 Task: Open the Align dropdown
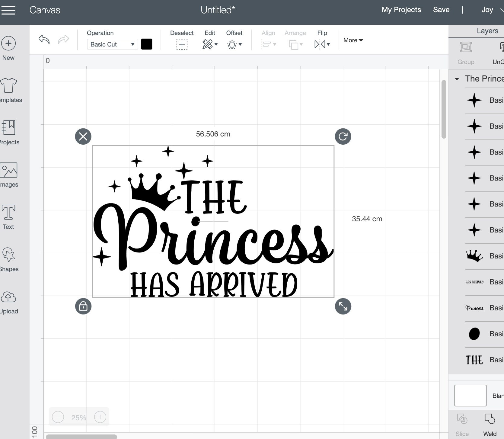pyautogui.click(x=269, y=44)
